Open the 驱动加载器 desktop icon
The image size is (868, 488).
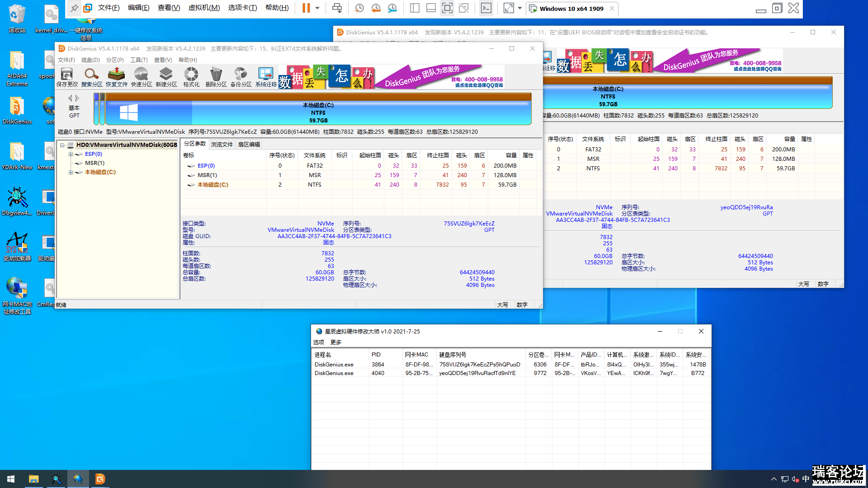[x=17, y=246]
